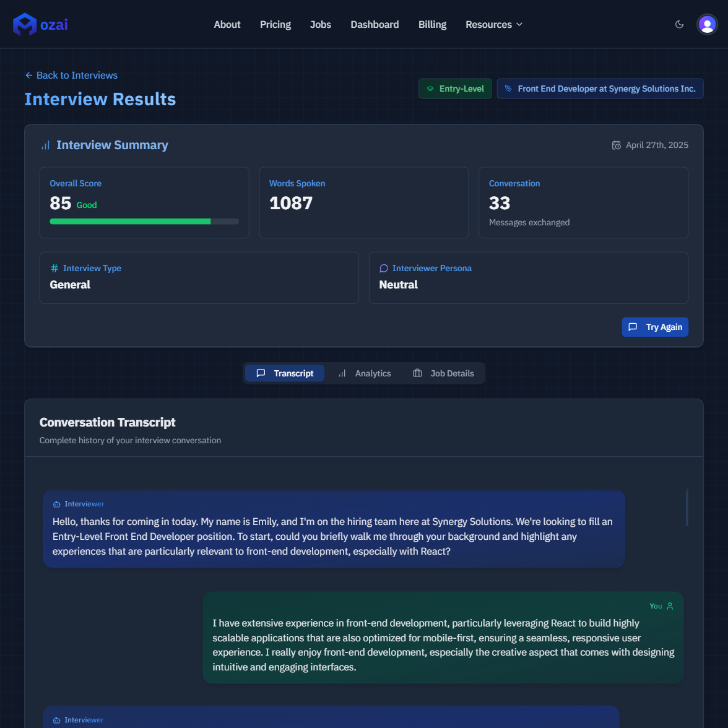
Task: Click the April 27th, 2025 date text
Action: pos(657,145)
